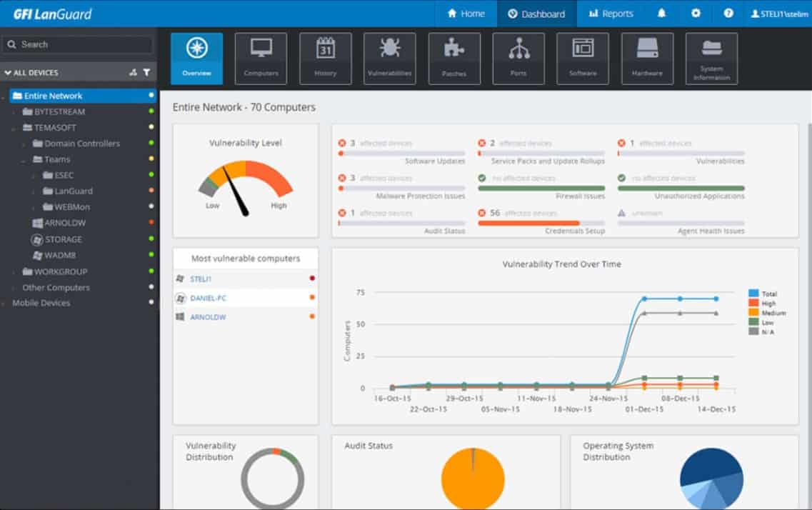The image size is (812, 510).
Task: Expand the BYTESTREAM tree node arrow
Action: tap(14, 112)
